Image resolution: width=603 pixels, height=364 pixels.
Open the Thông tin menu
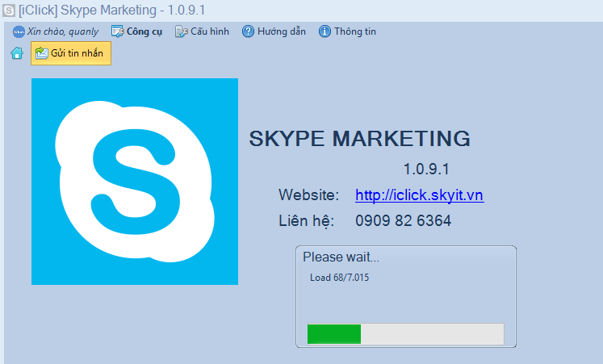pos(347,31)
